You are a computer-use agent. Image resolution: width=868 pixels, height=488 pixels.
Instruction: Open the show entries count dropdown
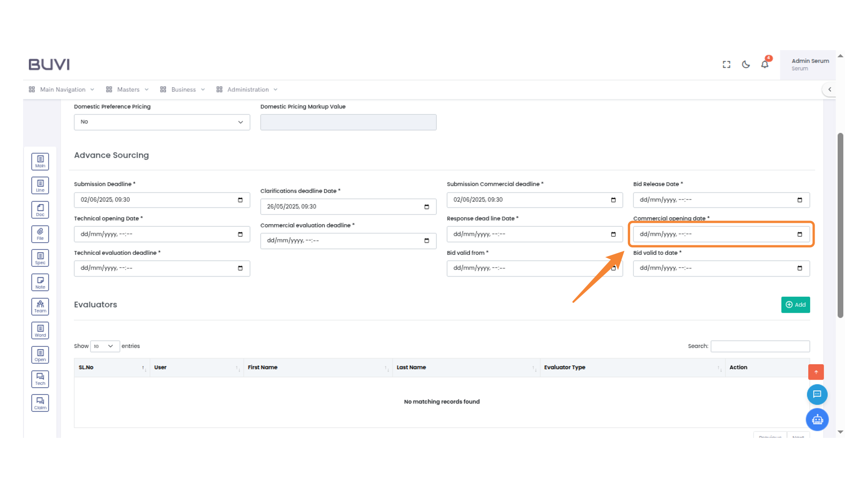(x=104, y=346)
